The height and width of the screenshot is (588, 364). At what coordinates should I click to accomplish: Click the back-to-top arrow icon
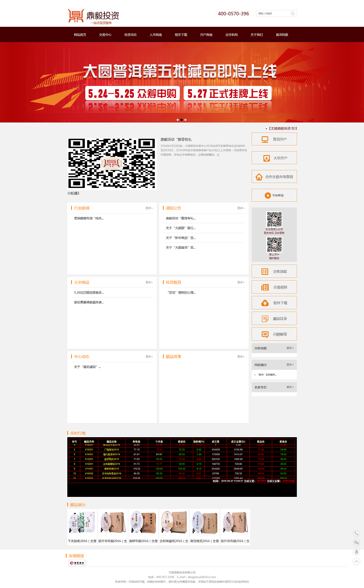pyautogui.click(x=356, y=561)
